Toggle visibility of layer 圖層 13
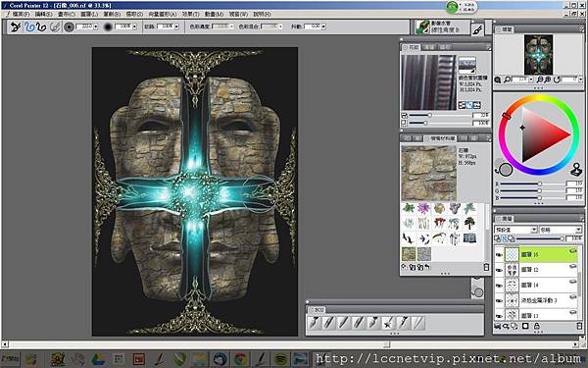The image size is (588, 368). [499, 315]
